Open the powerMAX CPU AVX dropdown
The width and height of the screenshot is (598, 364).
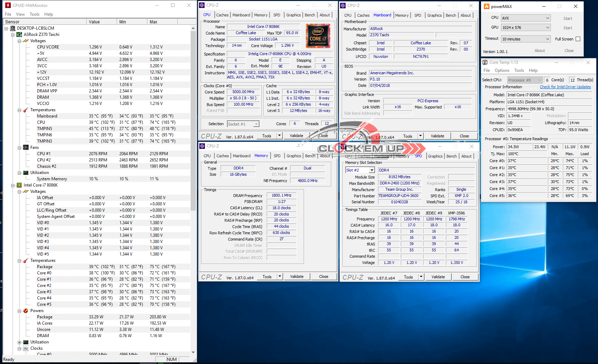click(x=526, y=18)
